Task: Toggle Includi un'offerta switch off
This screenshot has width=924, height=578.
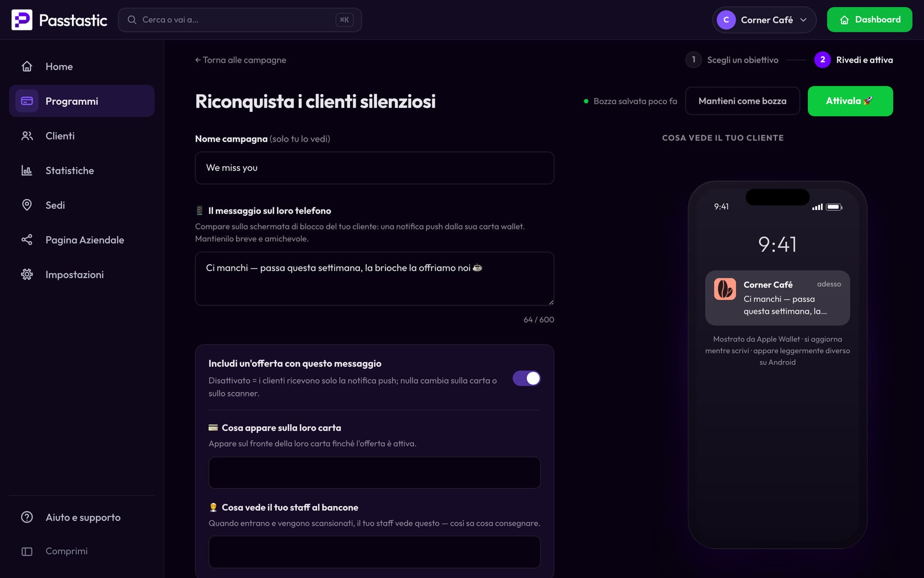Action: point(527,378)
